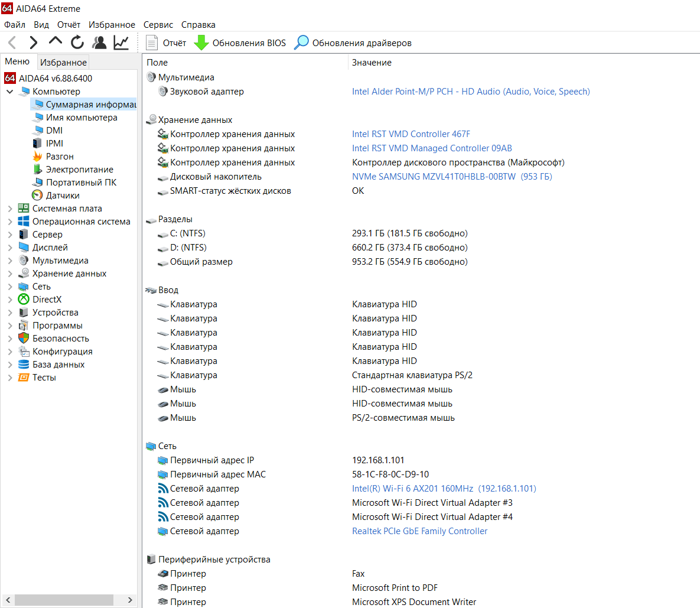The height and width of the screenshot is (608, 700).
Task: Expand the Сеть tree node
Action: click(x=10, y=287)
